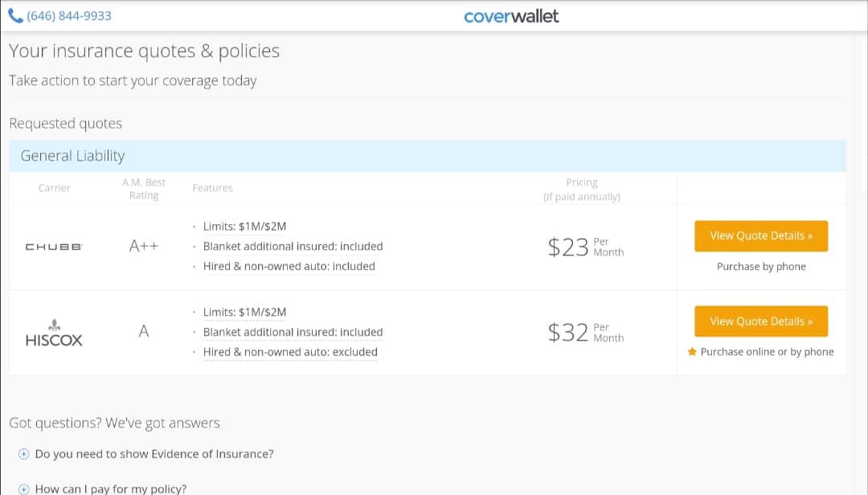Click 'Got questions? We've got answers' heading
Screen dimensions: 868x495
pos(115,423)
